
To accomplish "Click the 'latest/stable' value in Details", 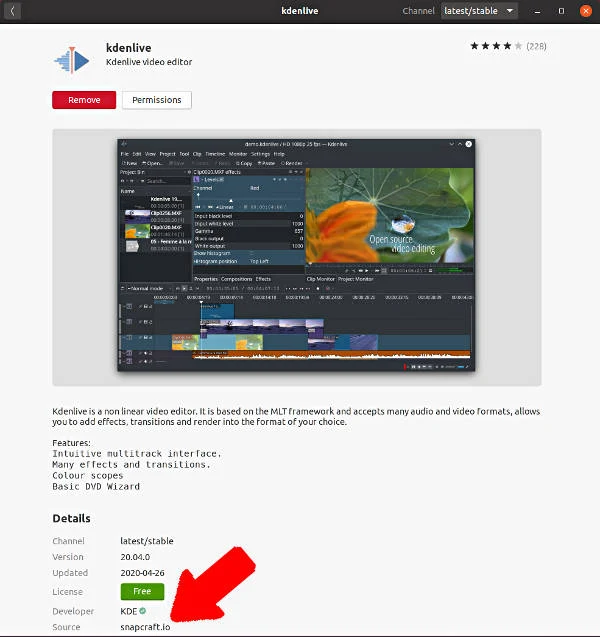I will coord(147,541).
